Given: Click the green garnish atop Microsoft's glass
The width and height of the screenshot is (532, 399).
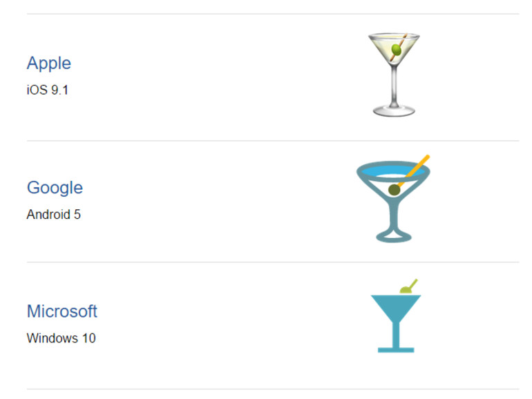Looking at the screenshot, I should click(408, 286).
